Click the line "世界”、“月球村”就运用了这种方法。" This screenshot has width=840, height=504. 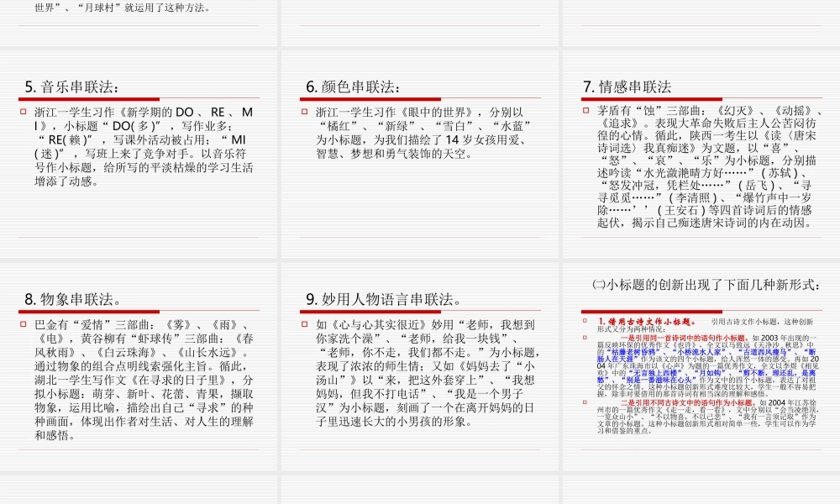pyautogui.click(x=123, y=8)
